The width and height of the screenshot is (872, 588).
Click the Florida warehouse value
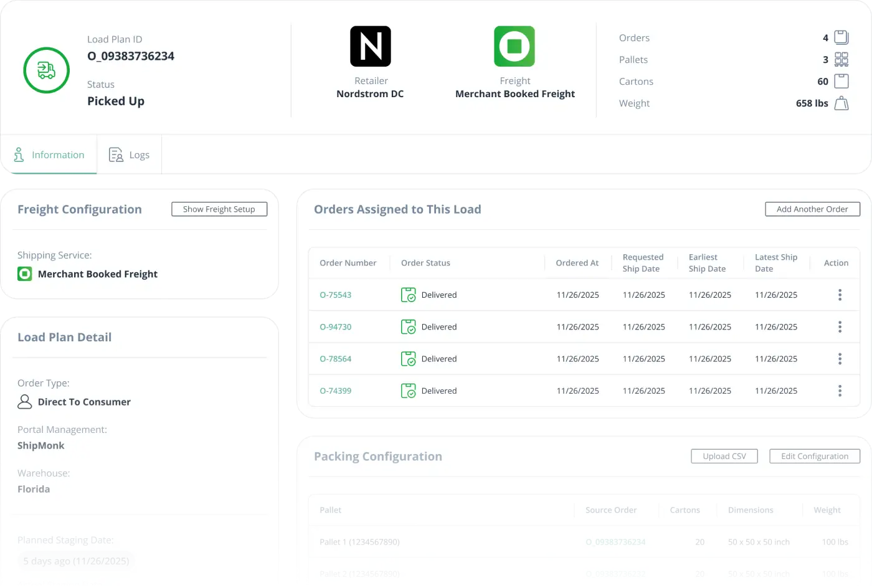(x=34, y=489)
